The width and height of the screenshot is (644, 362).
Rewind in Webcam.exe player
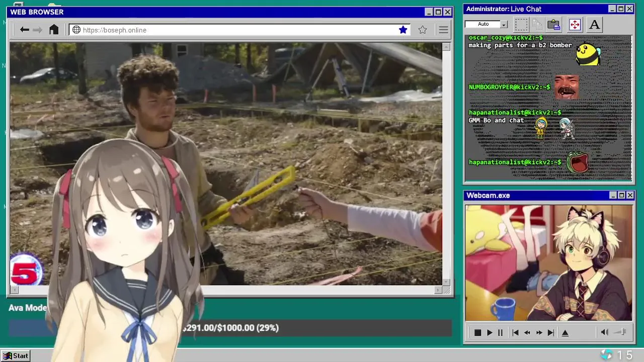click(527, 333)
